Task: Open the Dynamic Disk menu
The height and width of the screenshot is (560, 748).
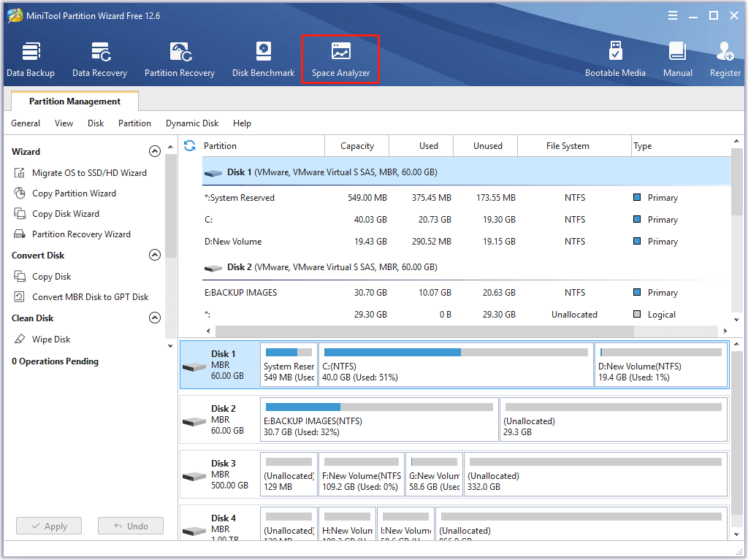Action: click(x=192, y=123)
